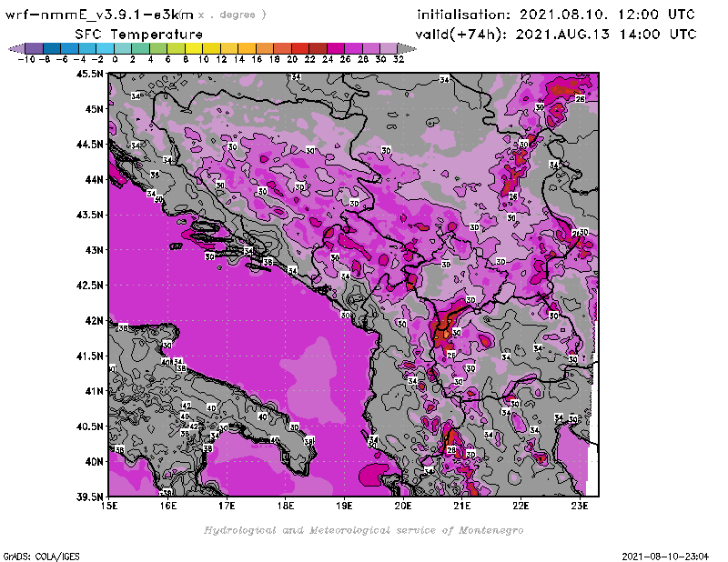Click the '45.5N' latitude label
The image size is (728, 562).
pos(89,74)
